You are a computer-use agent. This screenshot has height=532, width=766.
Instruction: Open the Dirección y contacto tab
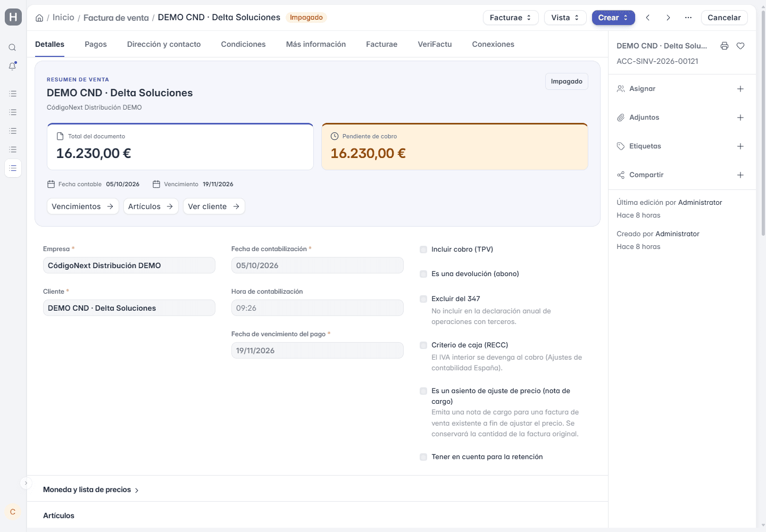pos(164,44)
